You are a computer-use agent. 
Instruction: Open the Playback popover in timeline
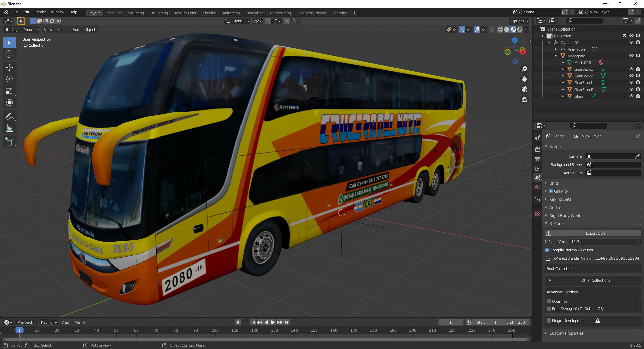27,322
